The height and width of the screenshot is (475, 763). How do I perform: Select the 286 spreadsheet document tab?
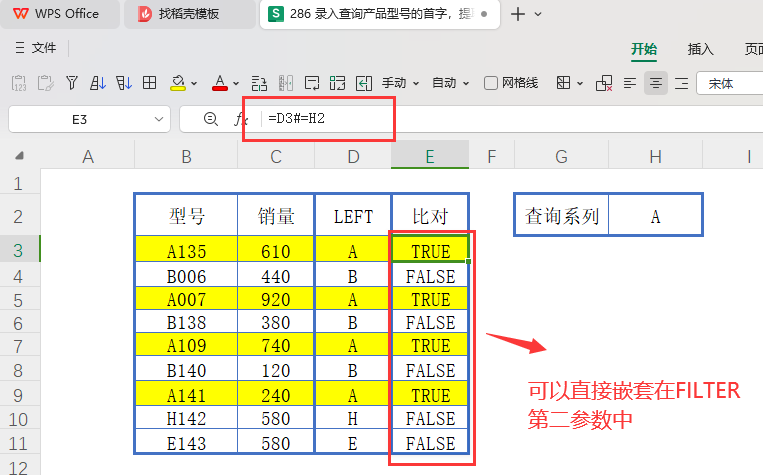pos(380,14)
